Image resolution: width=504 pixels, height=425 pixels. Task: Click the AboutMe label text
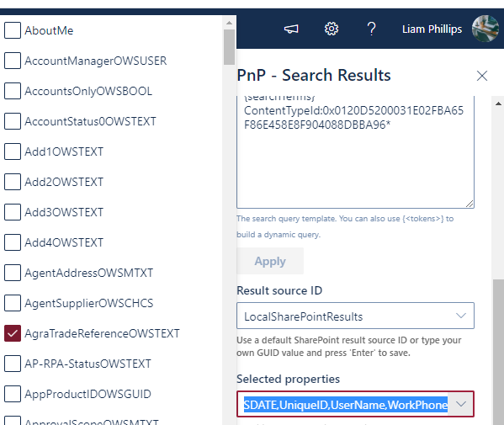coord(49,30)
